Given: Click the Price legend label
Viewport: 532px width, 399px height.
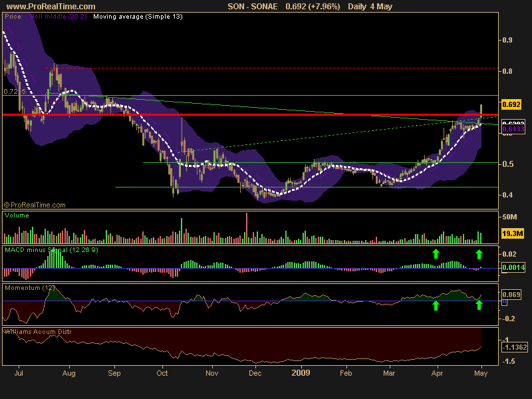Looking at the screenshot, I should 13,17.
